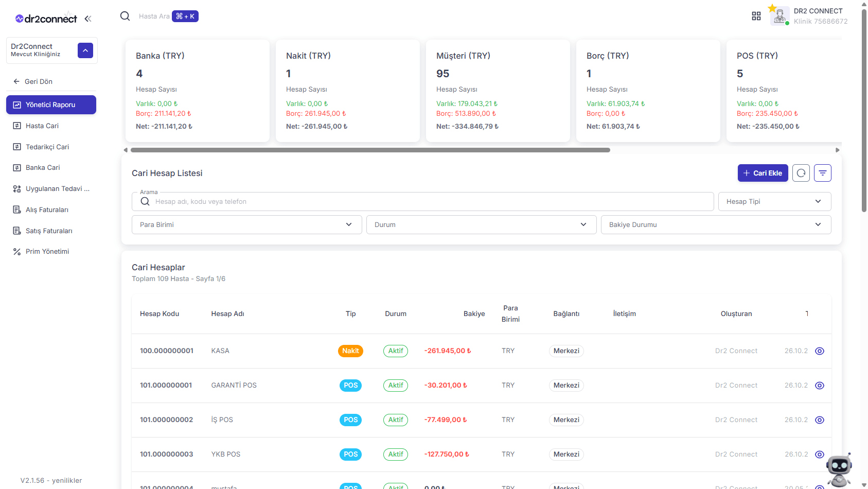Refresh the Cari Hesap list
Image resolution: width=868 pixels, height=489 pixels.
point(801,173)
